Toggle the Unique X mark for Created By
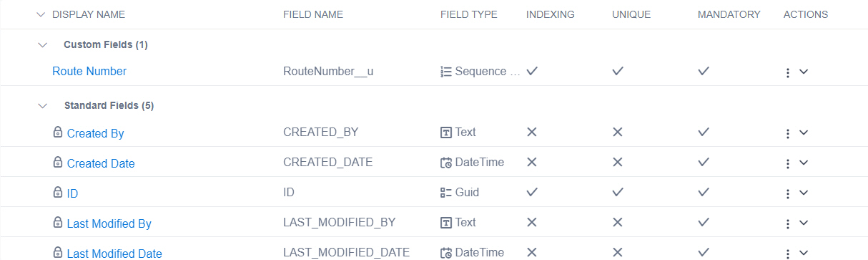This screenshot has height=260, width=868. pos(618,132)
